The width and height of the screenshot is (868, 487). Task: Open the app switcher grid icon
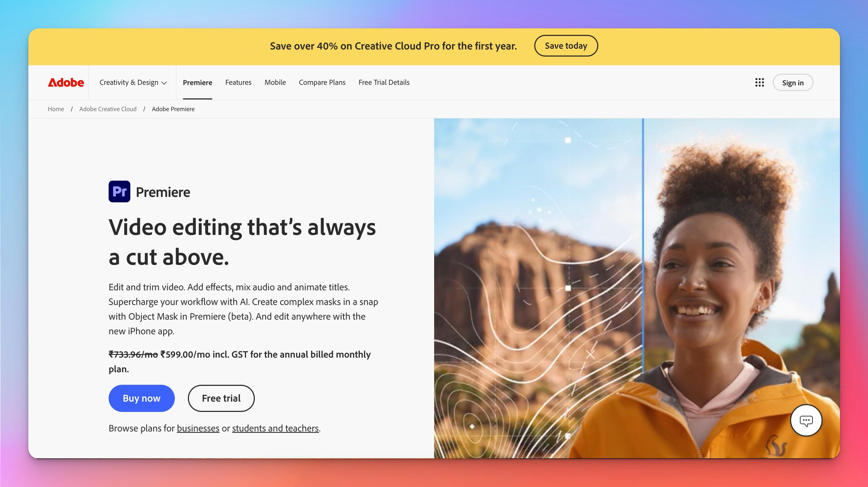click(759, 83)
